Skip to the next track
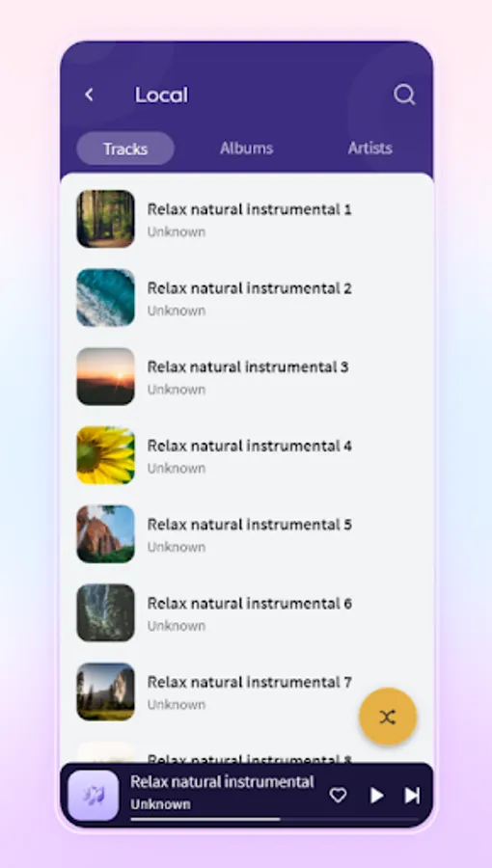The height and width of the screenshot is (868, 492). point(412,796)
